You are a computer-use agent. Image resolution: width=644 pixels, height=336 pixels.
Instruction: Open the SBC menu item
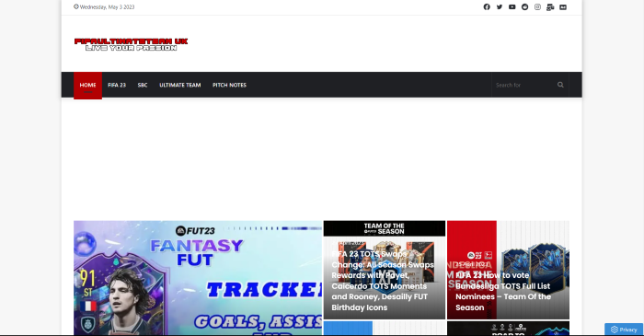coord(143,85)
